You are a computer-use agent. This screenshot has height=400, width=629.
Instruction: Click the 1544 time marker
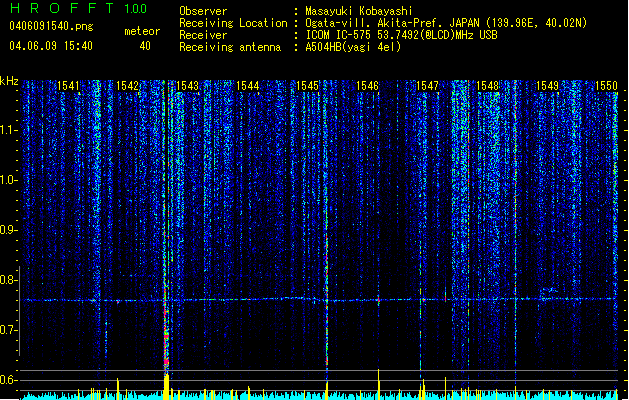coord(248,86)
